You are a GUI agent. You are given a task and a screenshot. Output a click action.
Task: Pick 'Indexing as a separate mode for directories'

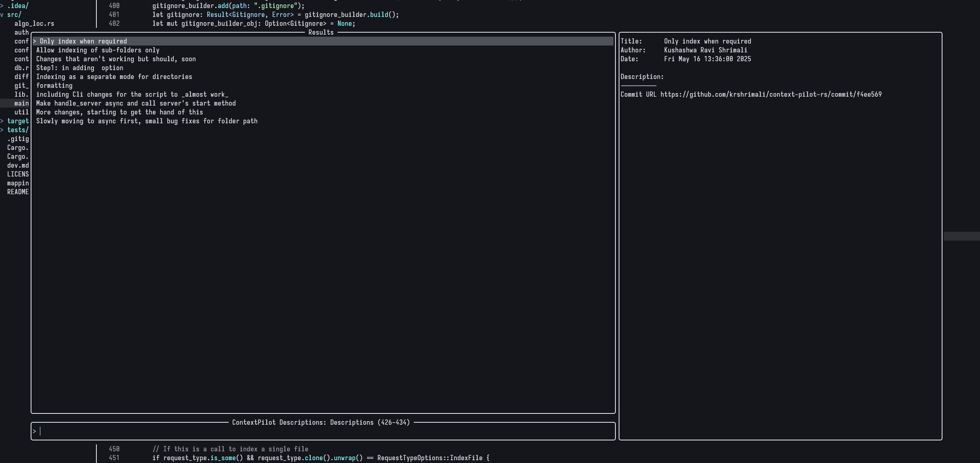pos(114,77)
